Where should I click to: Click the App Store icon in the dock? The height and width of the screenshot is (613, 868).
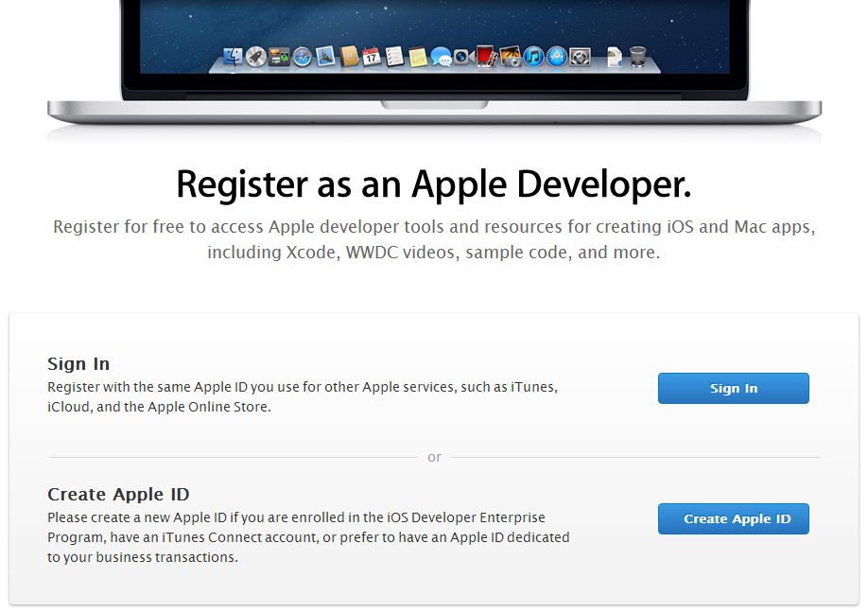click(x=557, y=57)
